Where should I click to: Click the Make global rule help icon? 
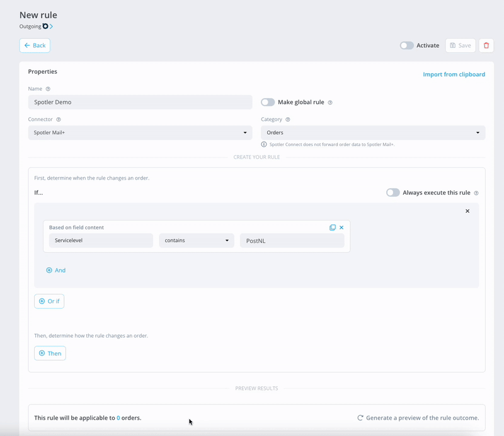click(329, 103)
